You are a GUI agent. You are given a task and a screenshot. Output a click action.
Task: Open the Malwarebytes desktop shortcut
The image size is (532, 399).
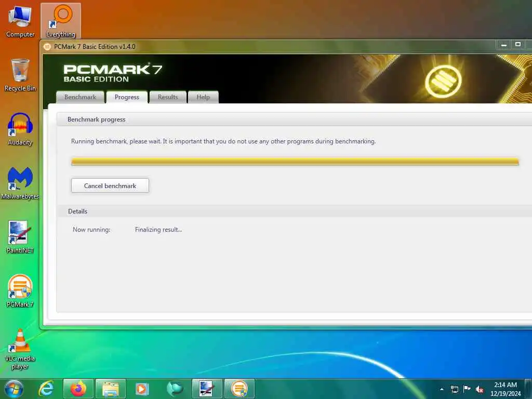(20, 183)
